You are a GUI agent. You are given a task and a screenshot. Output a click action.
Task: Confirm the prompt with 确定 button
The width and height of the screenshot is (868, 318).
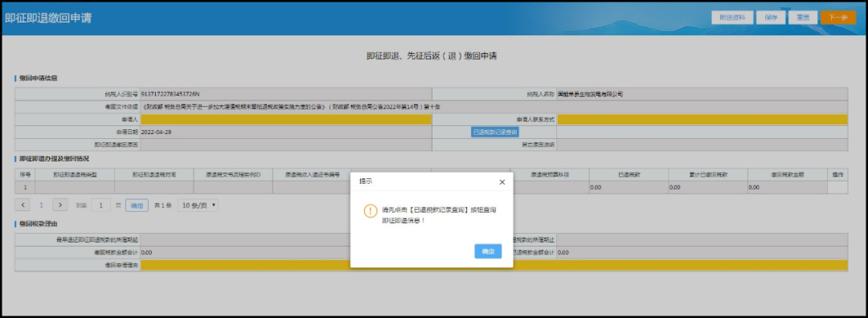tap(488, 251)
